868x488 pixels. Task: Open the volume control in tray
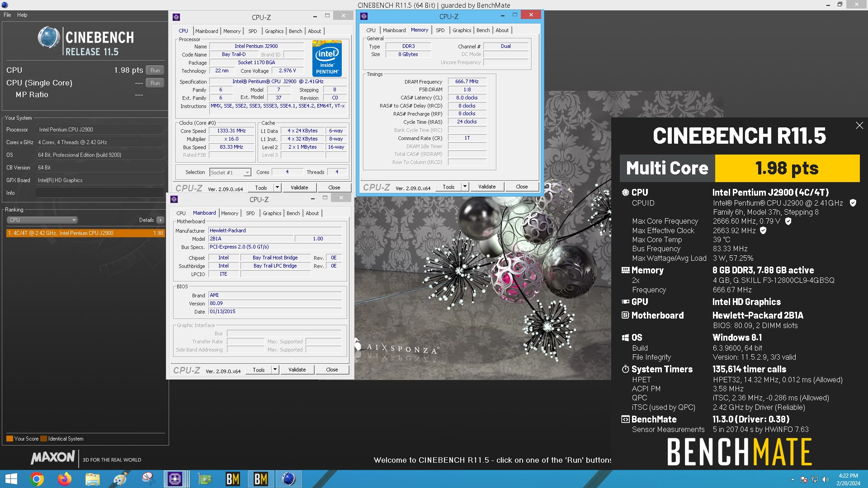pos(825,479)
